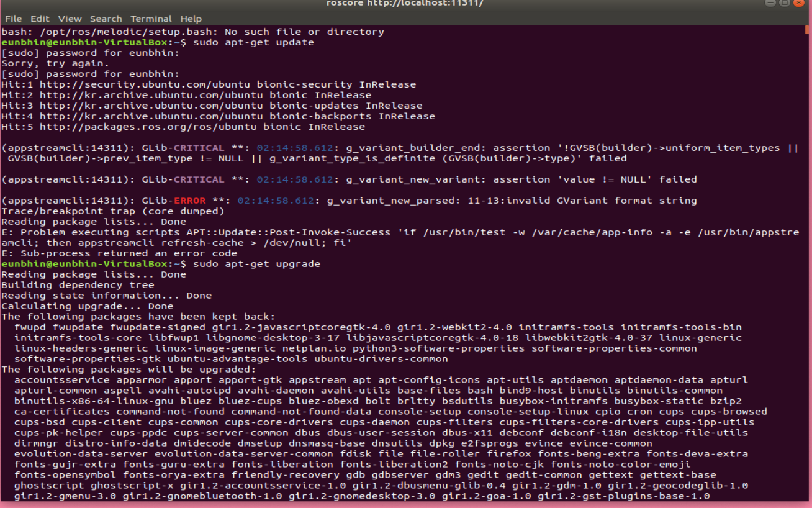
Task: Close the roscore terminal window
Action: 800,3
